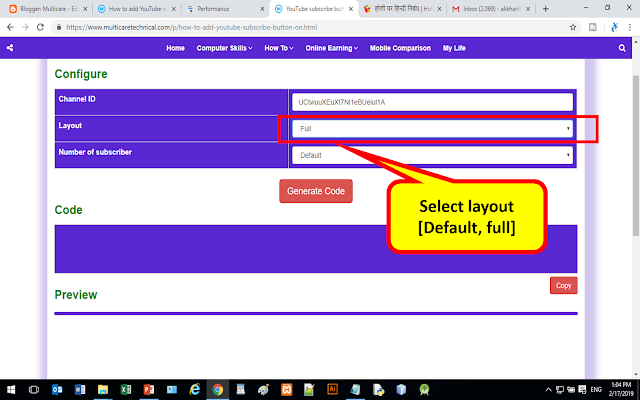Open the Python icon on the taskbar

click(378, 390)
